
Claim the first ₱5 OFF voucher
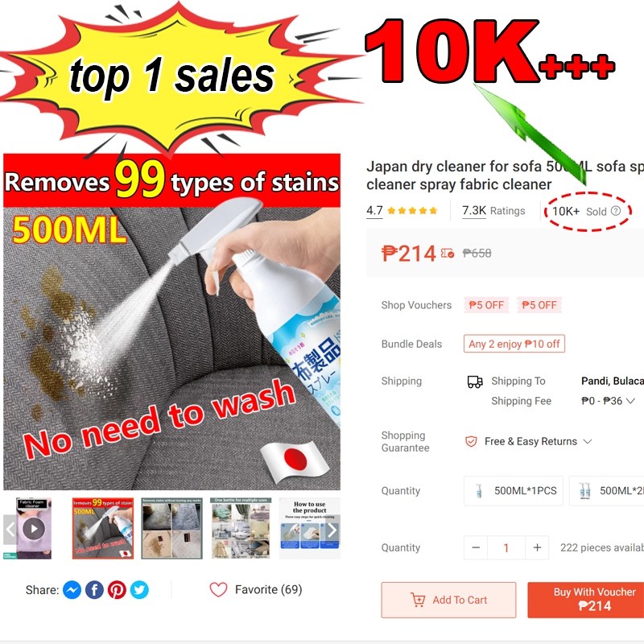coord(486,305)
